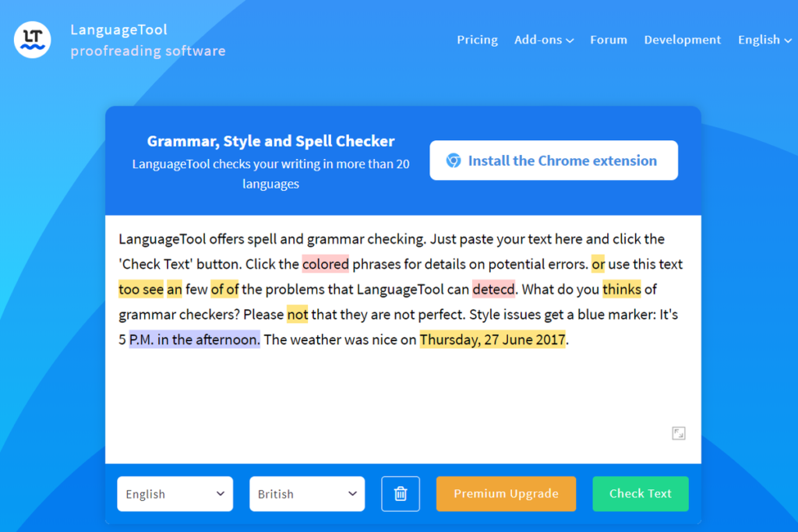Click the highlighted lowercase 'or'

point(598,264)
